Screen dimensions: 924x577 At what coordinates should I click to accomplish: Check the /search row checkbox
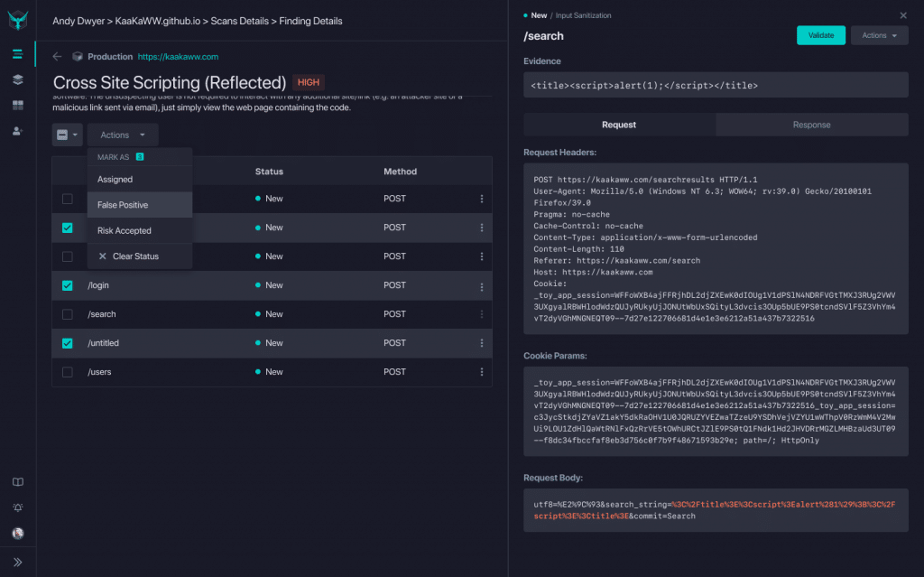pyautogui.click(x=67, y=314)
